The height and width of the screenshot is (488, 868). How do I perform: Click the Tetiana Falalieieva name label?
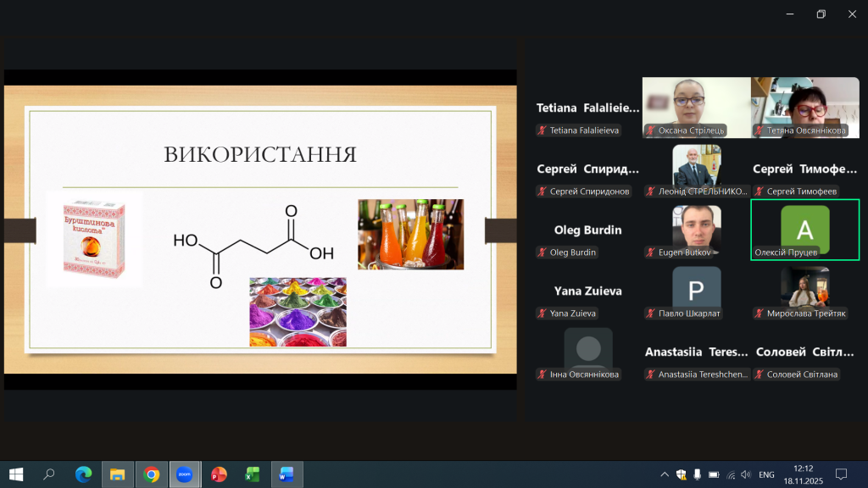(585, 130)
